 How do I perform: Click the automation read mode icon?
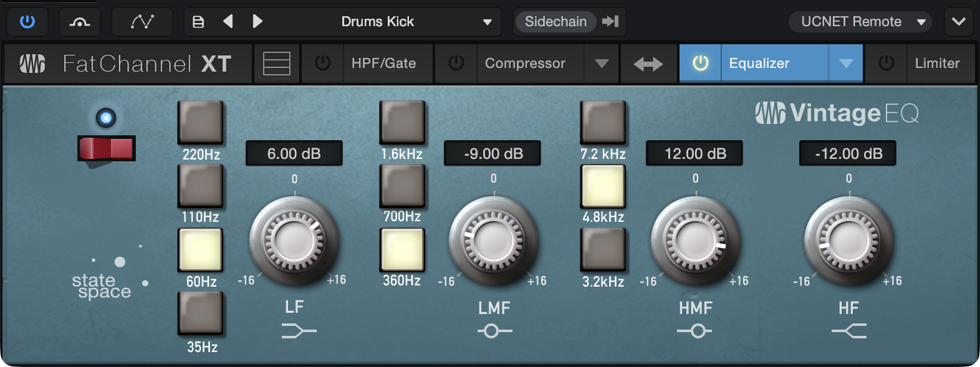(80, 22)
